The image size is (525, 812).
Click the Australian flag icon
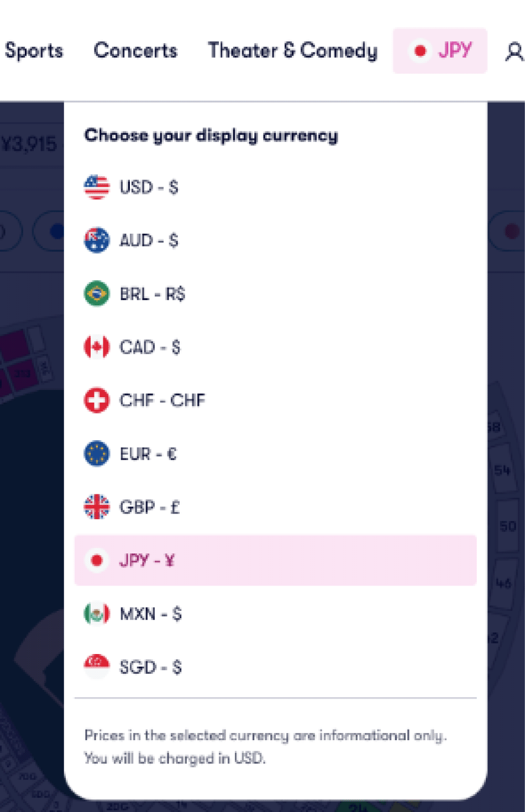tap(97, 240)
